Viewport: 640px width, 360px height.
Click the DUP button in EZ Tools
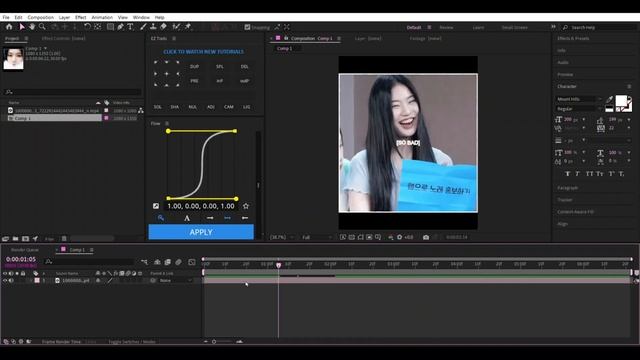pyautogui.click(x=194, y=67)
